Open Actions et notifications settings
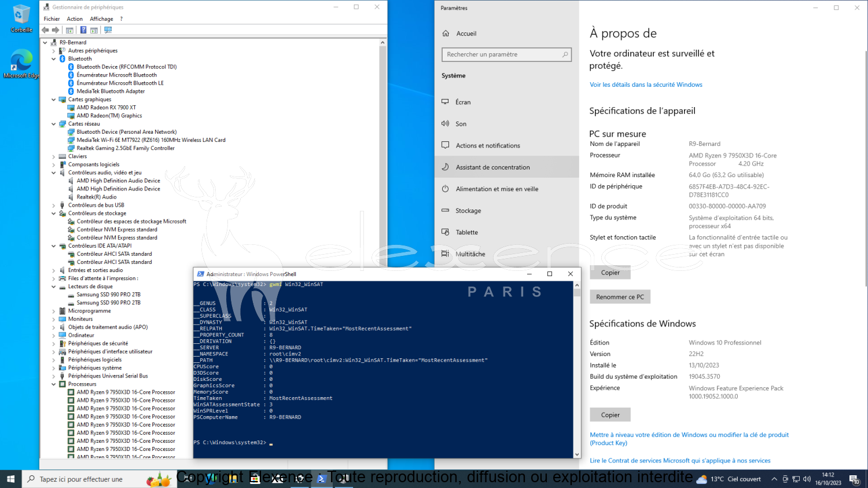This screenshot has height=488, width=868. point(506,145)
